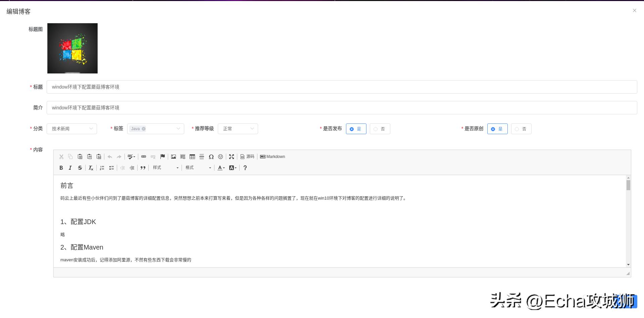
Task: Insert a table into the content
Action: (x=192, y=156)
